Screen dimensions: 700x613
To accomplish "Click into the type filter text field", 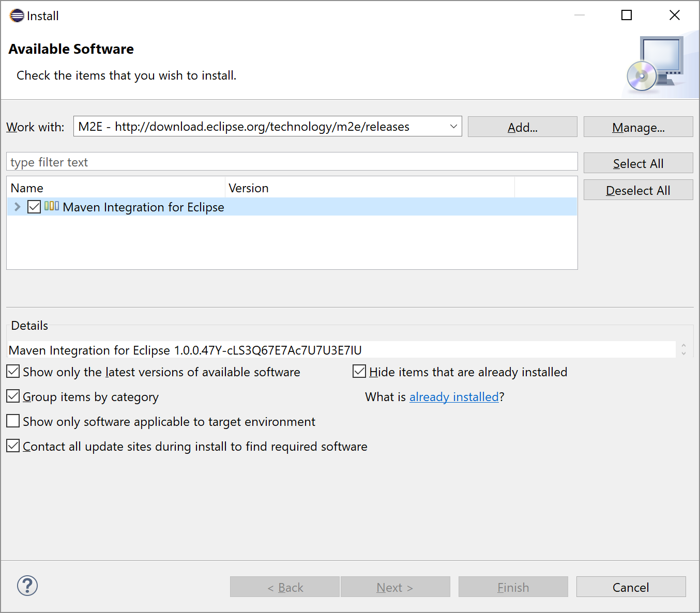I will coord(292,162).
